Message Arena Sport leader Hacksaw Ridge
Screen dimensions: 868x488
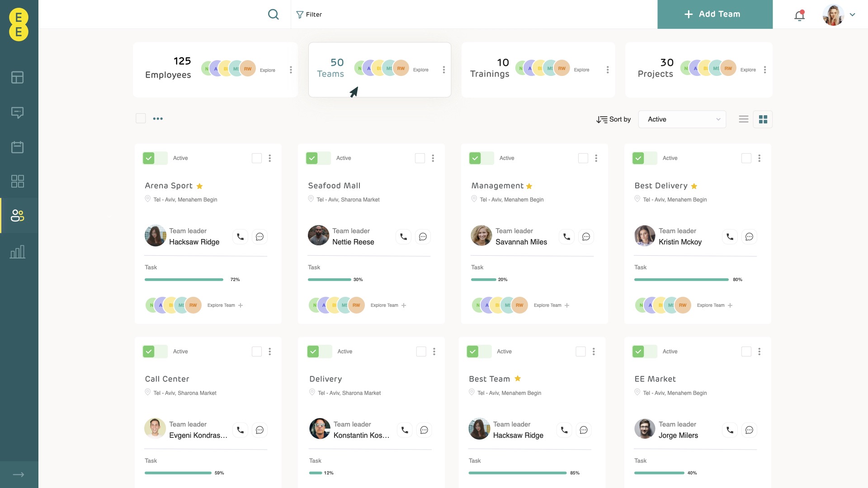point(260,237)
